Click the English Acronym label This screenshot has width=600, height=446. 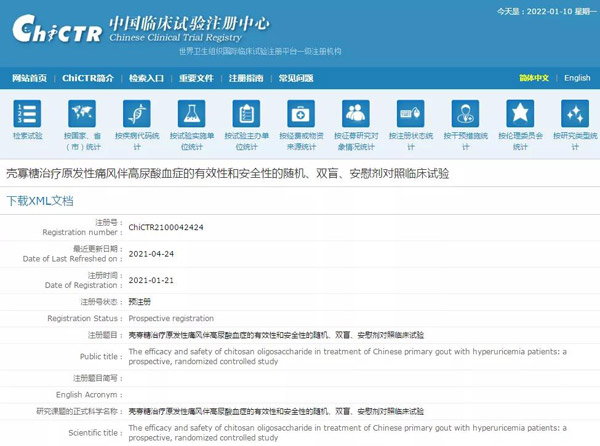(x=89, y=395)
